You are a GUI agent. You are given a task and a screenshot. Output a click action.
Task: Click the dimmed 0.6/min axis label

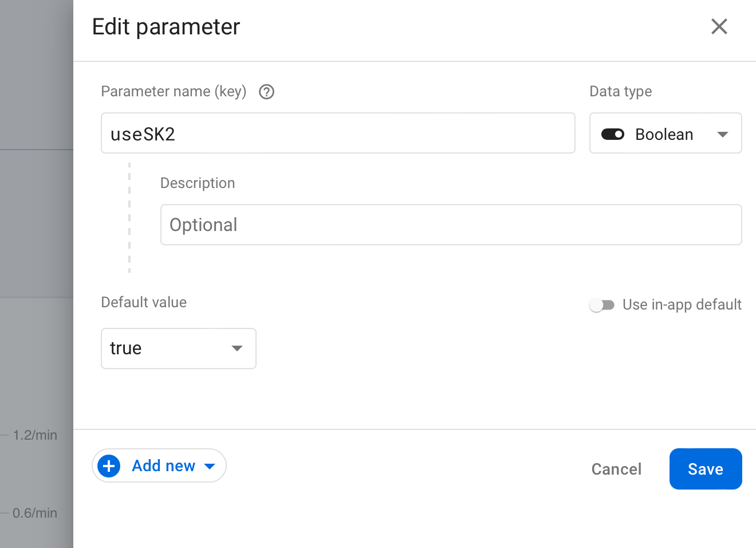click(35, 513)
